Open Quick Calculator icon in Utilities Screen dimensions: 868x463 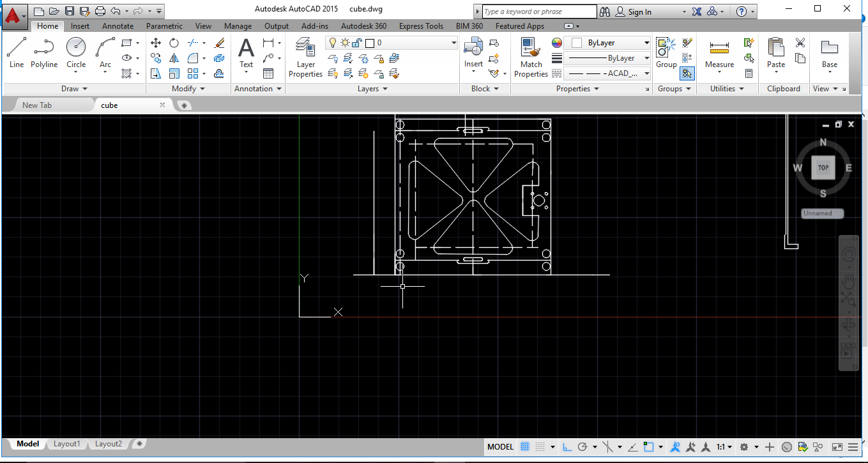(x=749, y=73)
